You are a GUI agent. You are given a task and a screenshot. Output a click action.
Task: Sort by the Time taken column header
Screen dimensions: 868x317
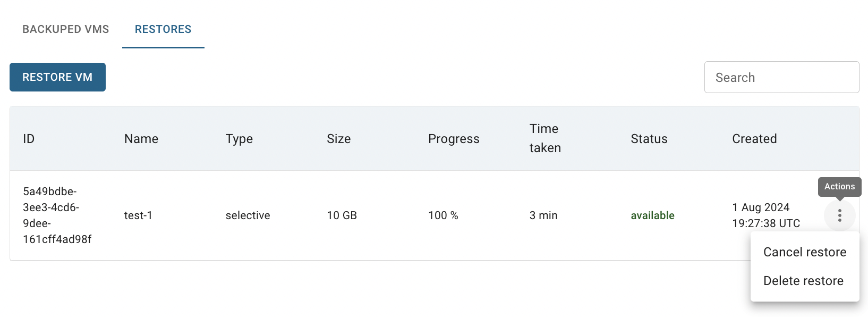(x=545, y=138)
